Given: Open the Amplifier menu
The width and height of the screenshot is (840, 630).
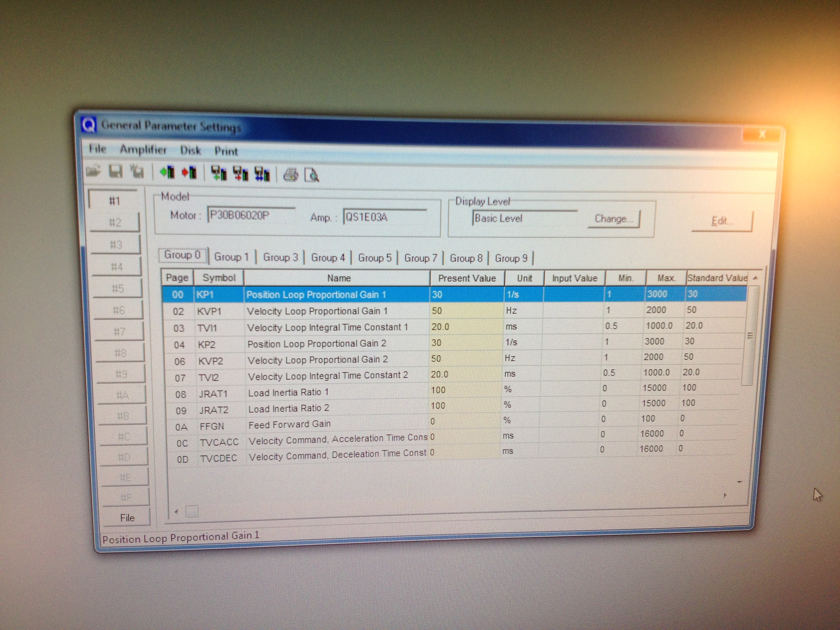Looking at the screenshot, I should 143,150.
